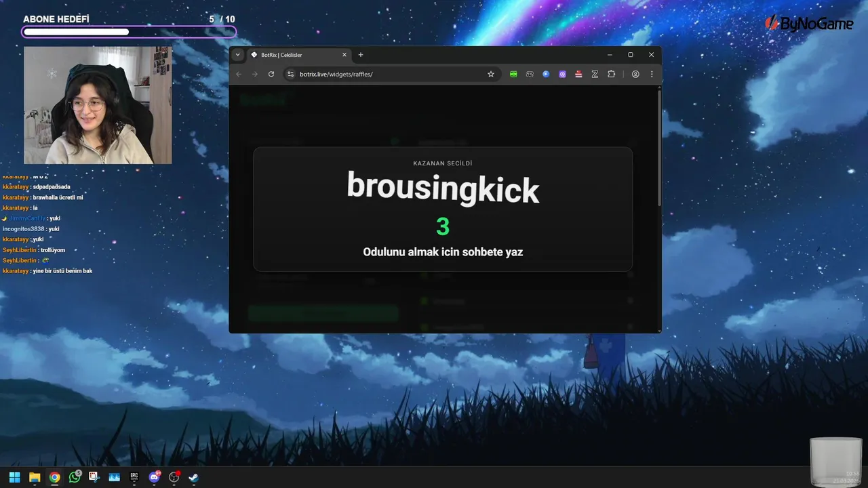Go back in Chrome

239,74
